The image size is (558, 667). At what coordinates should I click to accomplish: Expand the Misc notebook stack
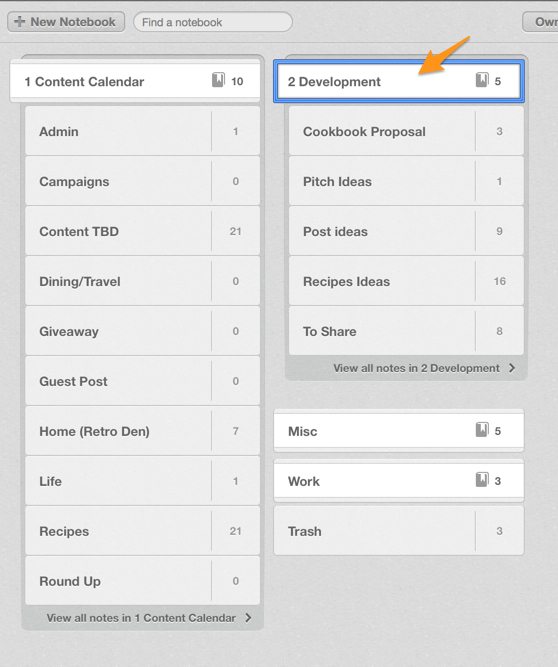point(399,431)
